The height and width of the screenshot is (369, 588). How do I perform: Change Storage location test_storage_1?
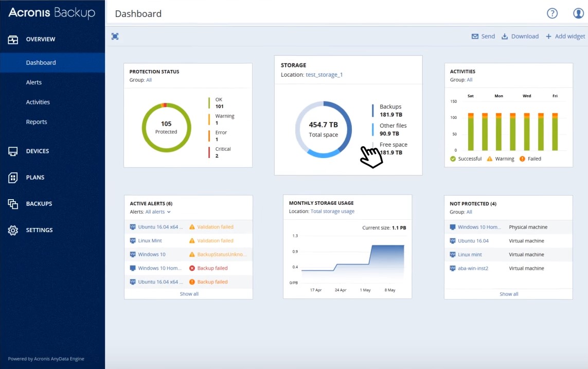pos(324,75)
